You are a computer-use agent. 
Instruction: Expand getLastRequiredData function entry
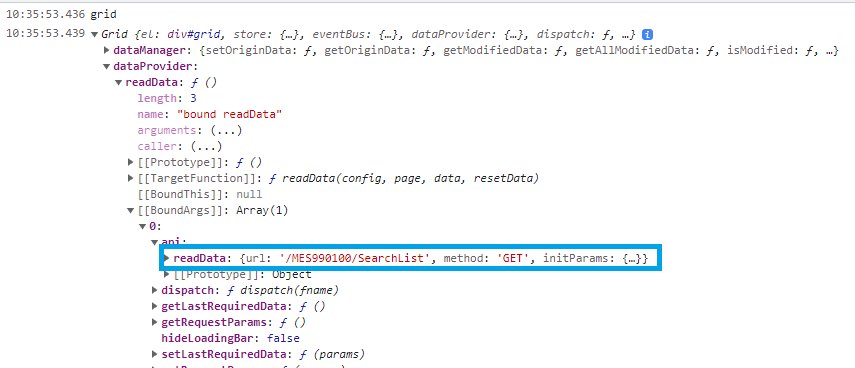pos(155,306)
